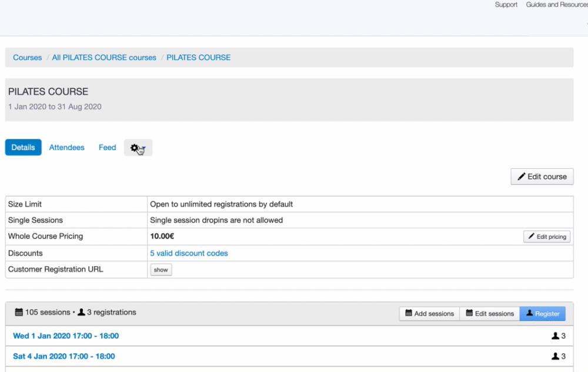Open the Wed 1 Jan 2020 session
The width and height of the screenshot is (588, 372).
pyautogui.click(x=66, y=336)
